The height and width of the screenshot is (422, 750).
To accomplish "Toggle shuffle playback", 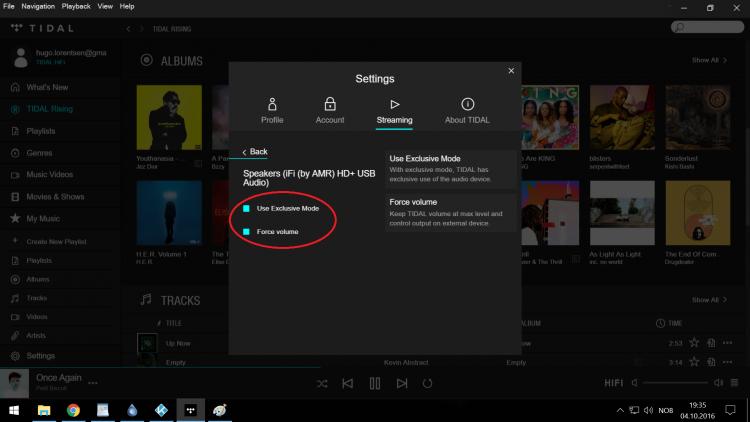I will (x=322, y=384).
